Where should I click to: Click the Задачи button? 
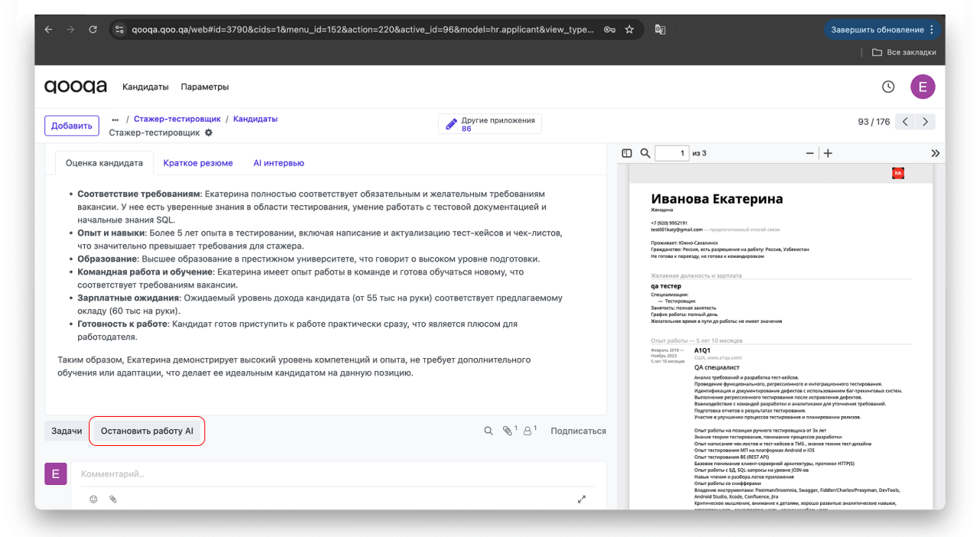point(67,431)
